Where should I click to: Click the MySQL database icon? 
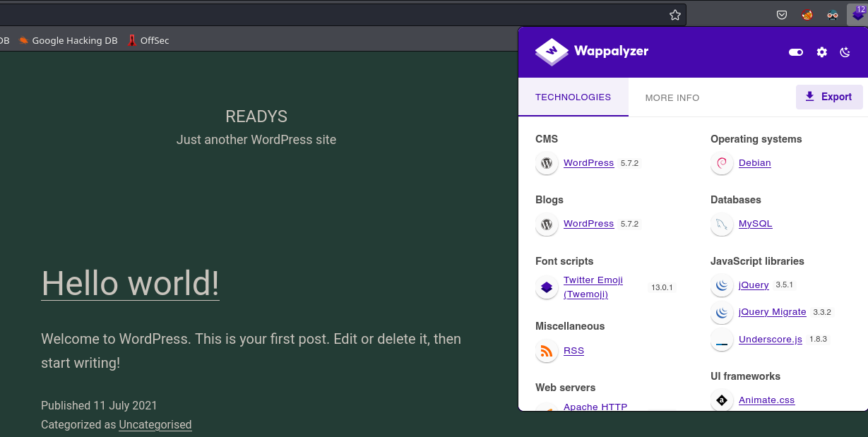pos(721,224)
